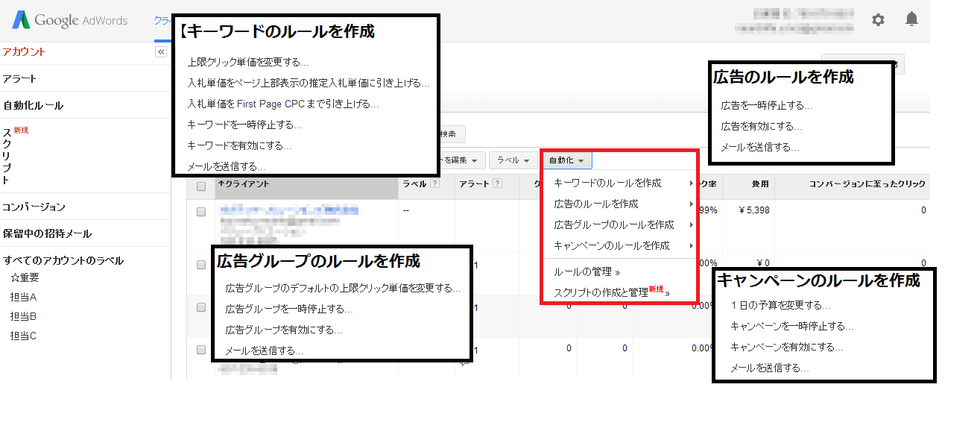The image size is (980, 443).
Task: Open the ラベル dropdown in the toolbar
Action: pos(513,160)
